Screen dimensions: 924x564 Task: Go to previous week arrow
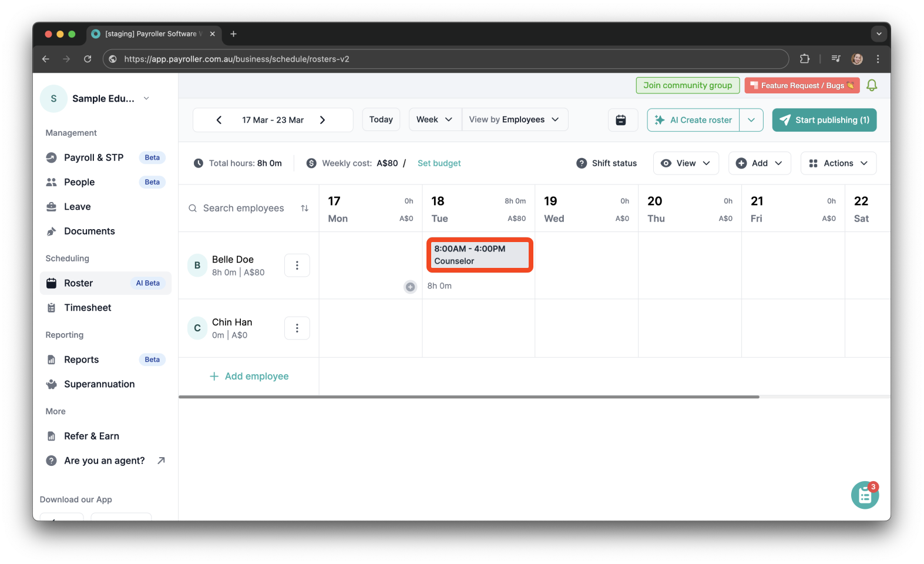click(x=219, y=120)
